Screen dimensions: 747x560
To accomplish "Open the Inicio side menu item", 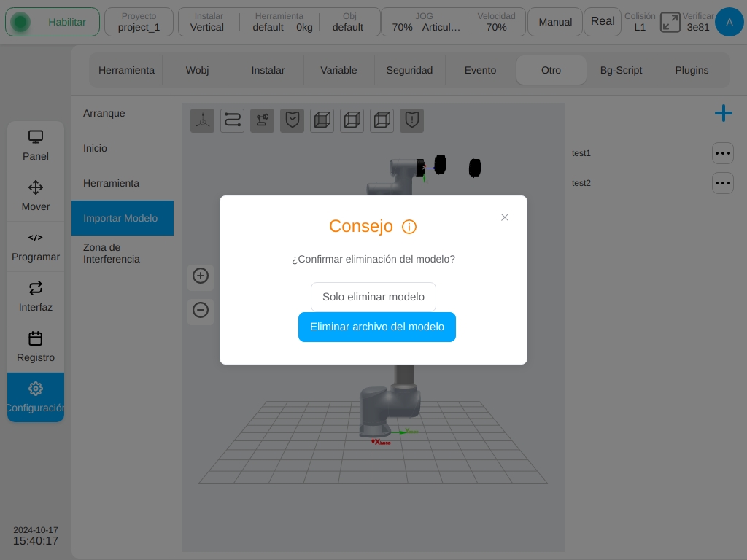I will coord(123,148).
